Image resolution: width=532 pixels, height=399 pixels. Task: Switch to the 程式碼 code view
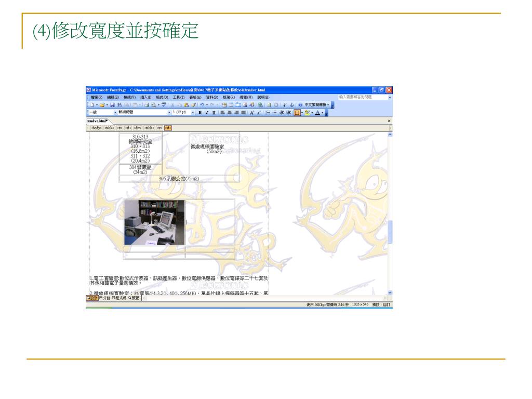tap(119, 298)
